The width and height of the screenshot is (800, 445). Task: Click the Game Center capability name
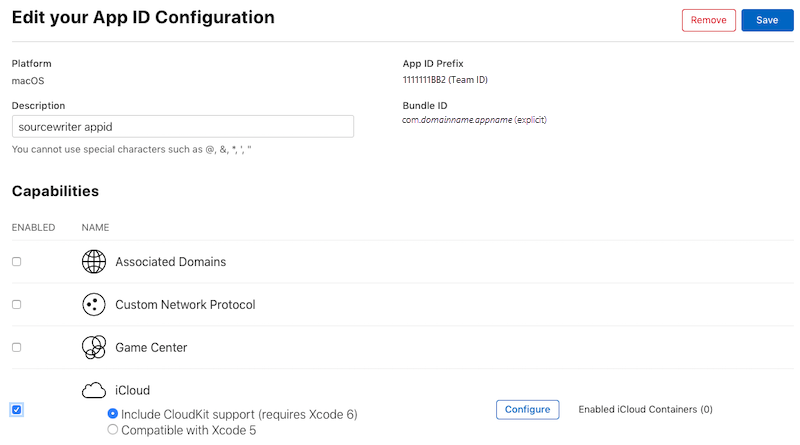(x=151, y=348)
